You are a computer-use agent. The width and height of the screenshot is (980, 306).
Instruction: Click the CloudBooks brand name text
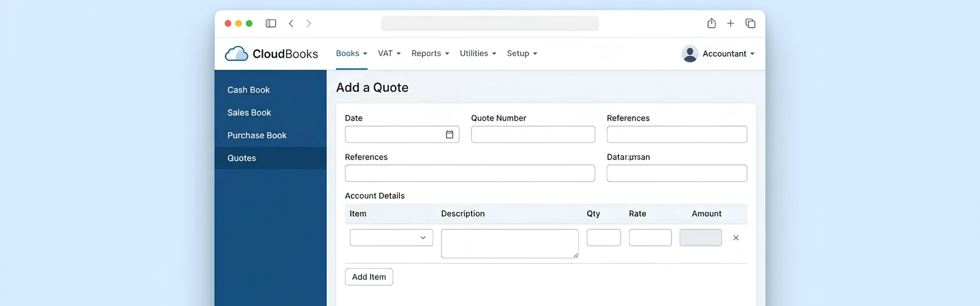point(285,54)
